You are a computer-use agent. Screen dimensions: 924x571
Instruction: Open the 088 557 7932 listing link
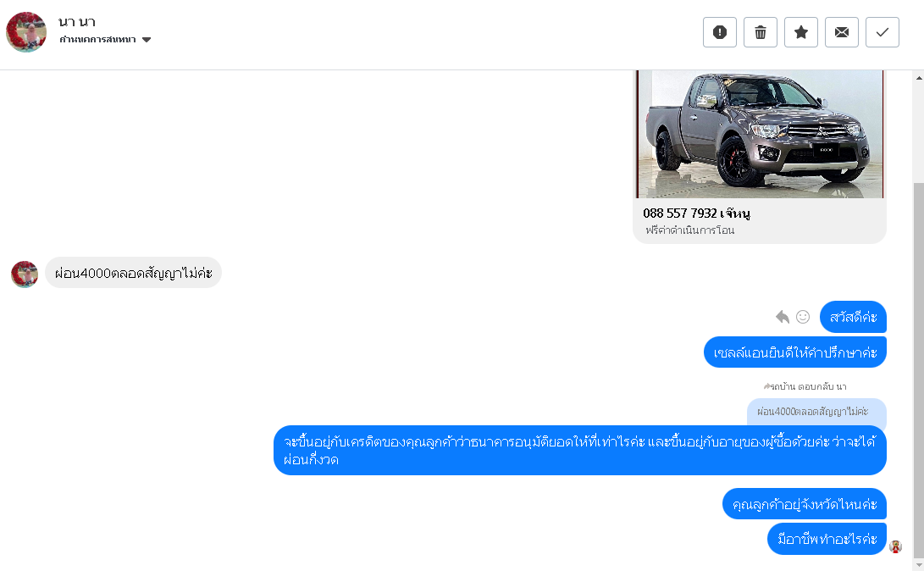pos(696,213)
